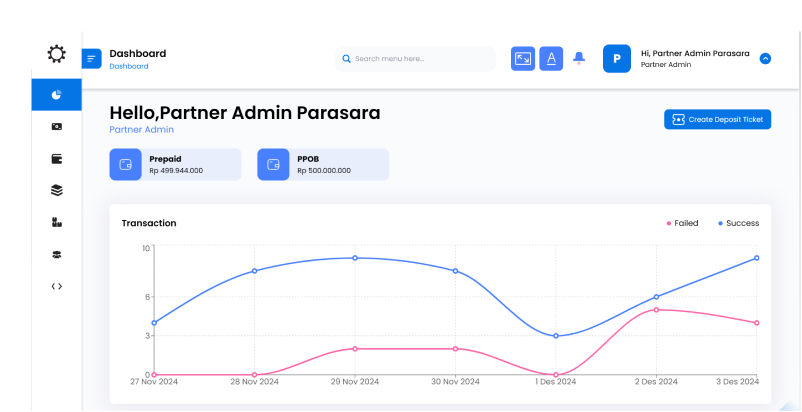Open the money bill sidebar icon
The image size is (802, 412).
[57, 127]
